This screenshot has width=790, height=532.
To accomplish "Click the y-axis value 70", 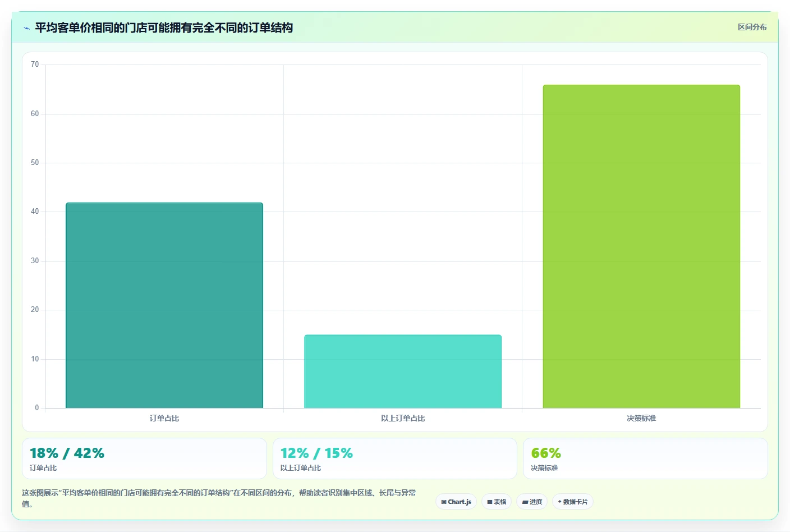I will pos(35,65).
